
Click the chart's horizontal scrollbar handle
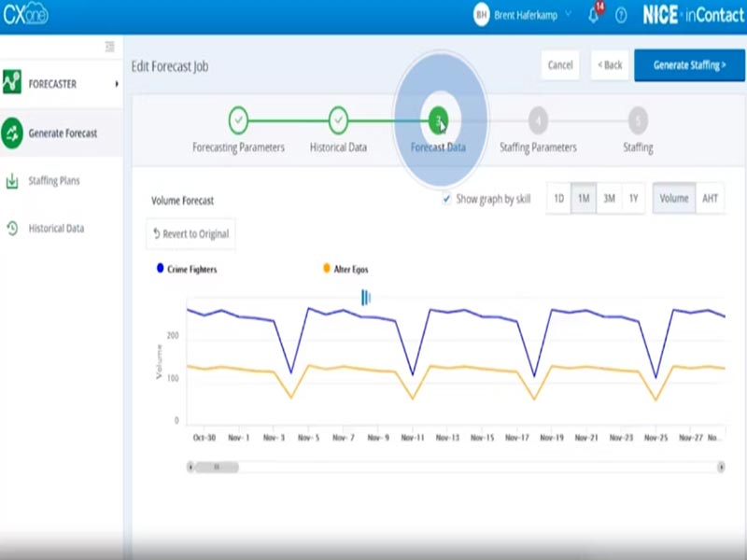[x=215, y=467]
